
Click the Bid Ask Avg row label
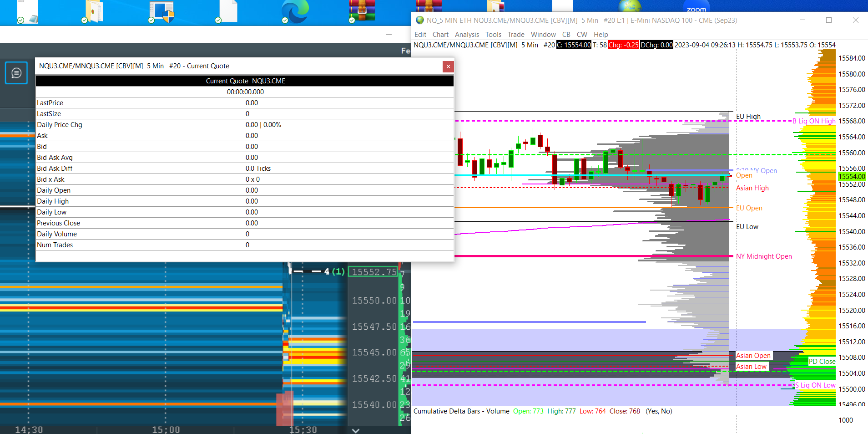(55, 158)
